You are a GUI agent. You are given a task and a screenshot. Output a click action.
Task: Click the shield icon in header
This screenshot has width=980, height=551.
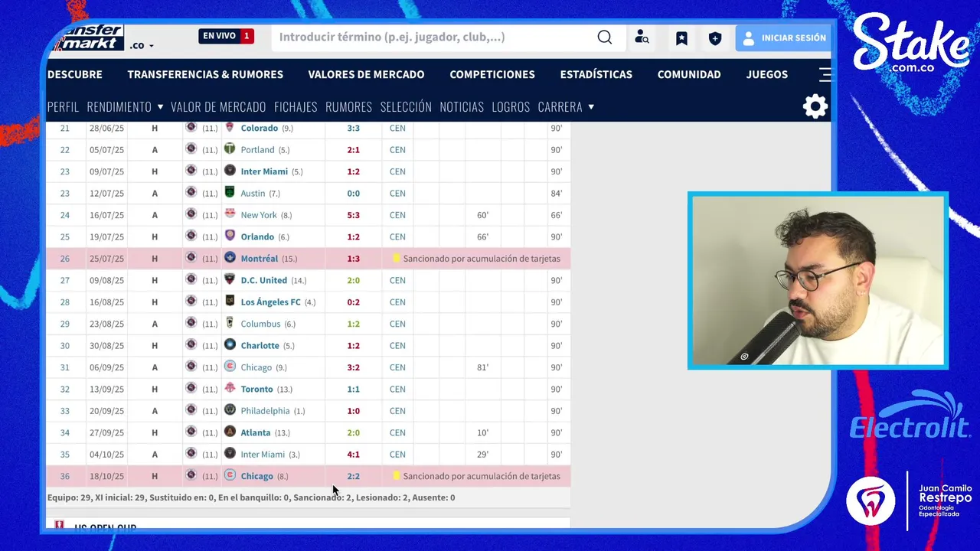tap(715, 37)
